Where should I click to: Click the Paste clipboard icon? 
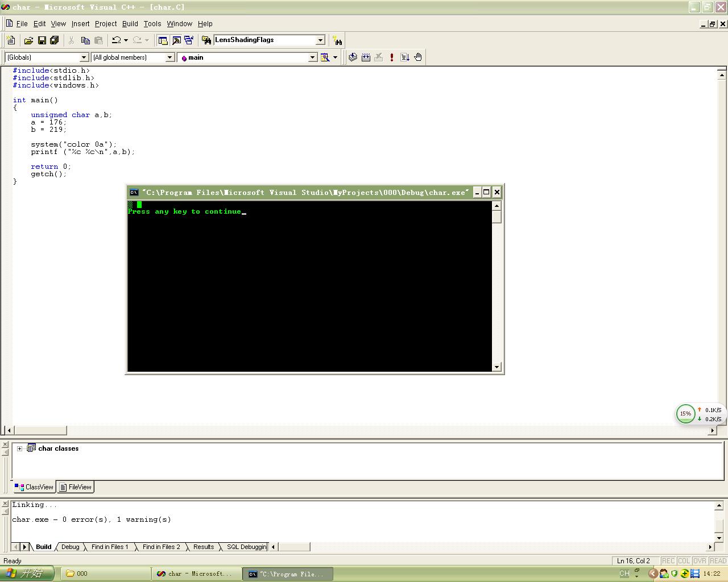point(98,40)
